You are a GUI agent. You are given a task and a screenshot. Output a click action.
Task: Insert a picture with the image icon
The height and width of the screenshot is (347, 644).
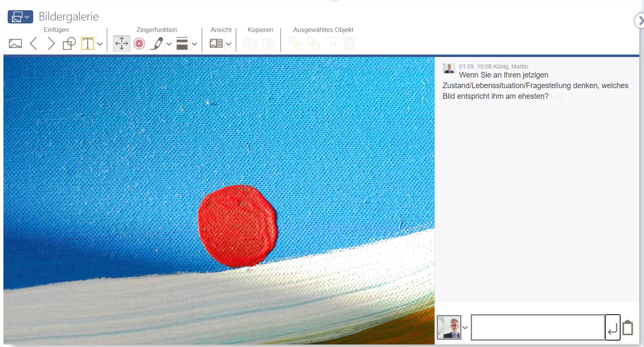15,43
